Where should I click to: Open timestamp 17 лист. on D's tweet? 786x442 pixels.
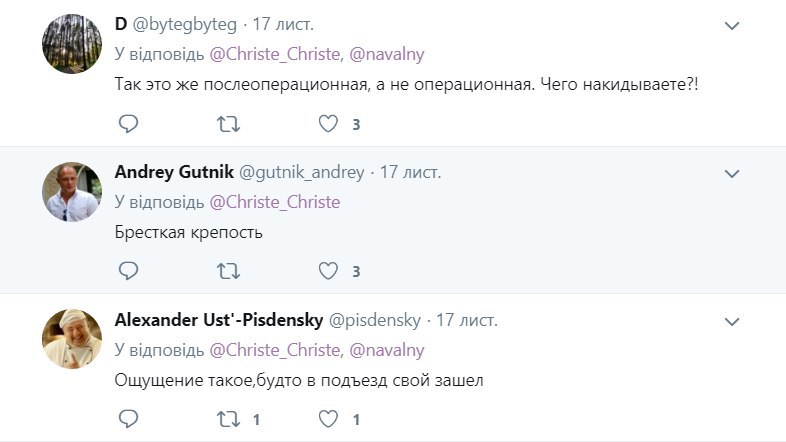point(282,24)
